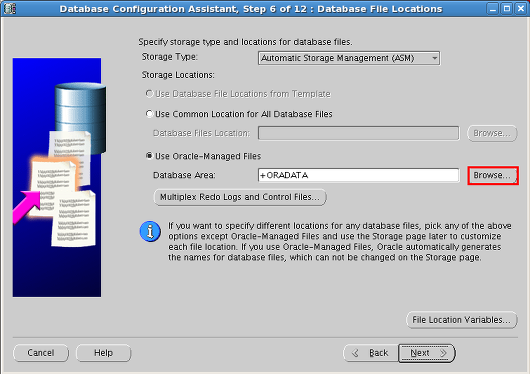Cancel the Database Configuration Assistant
530x374 pixels.
click(41, 353)
